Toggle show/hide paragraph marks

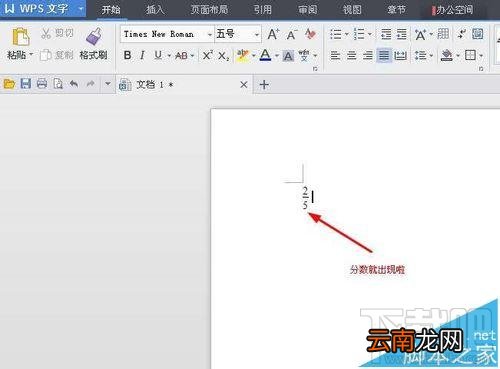click(x=461, y=34)
